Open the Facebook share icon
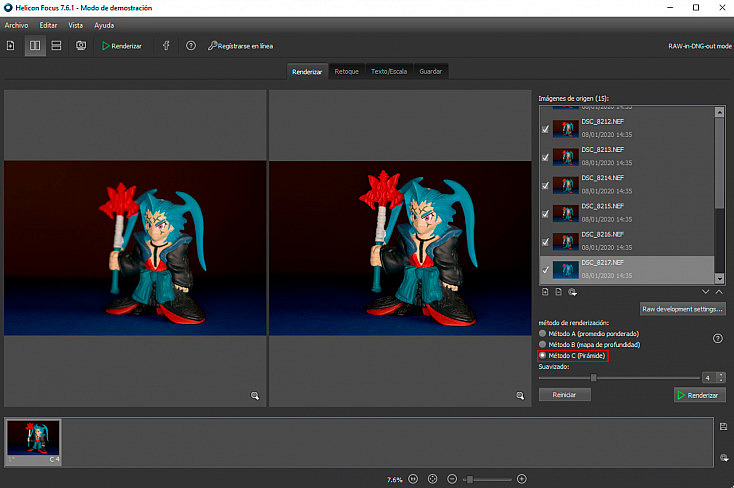Screen dimensions: 734x488 pyautogui.click(x=166, y=45)
